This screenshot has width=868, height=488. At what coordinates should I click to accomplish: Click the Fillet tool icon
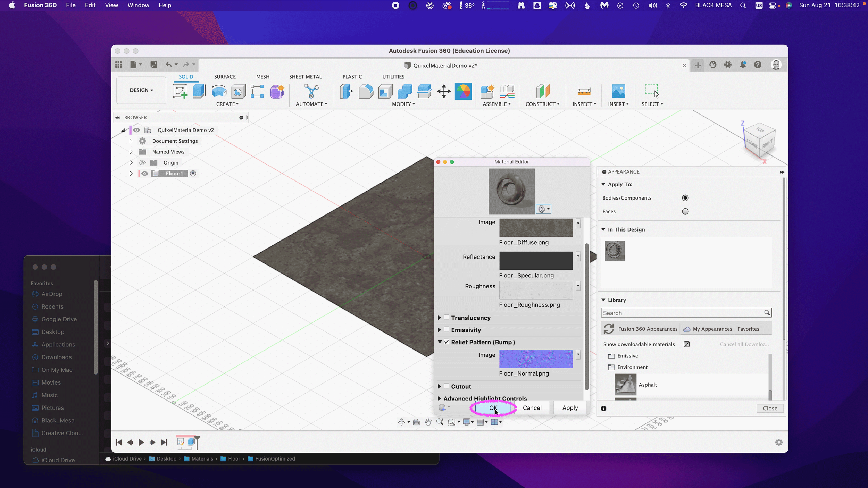point(366,92)
